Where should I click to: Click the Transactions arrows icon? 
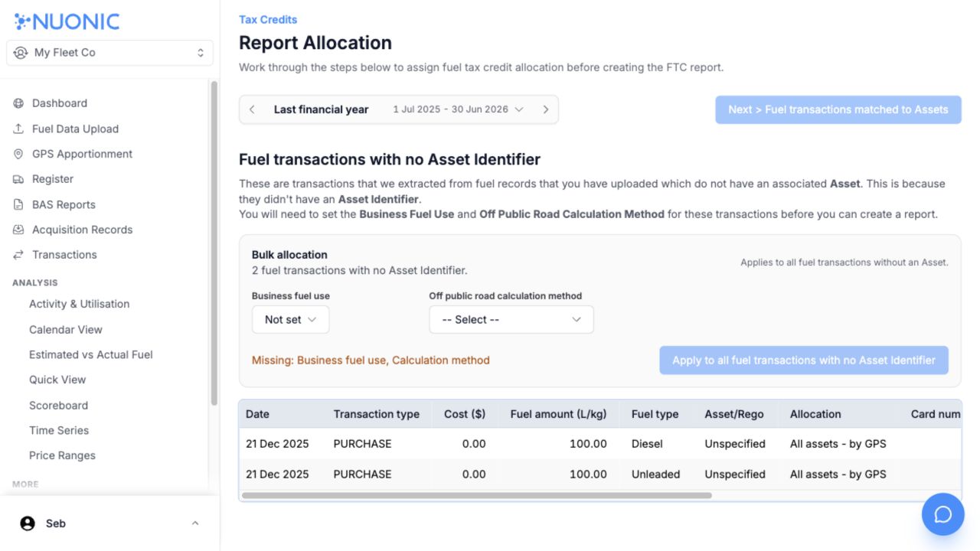[x=18, y=255]
